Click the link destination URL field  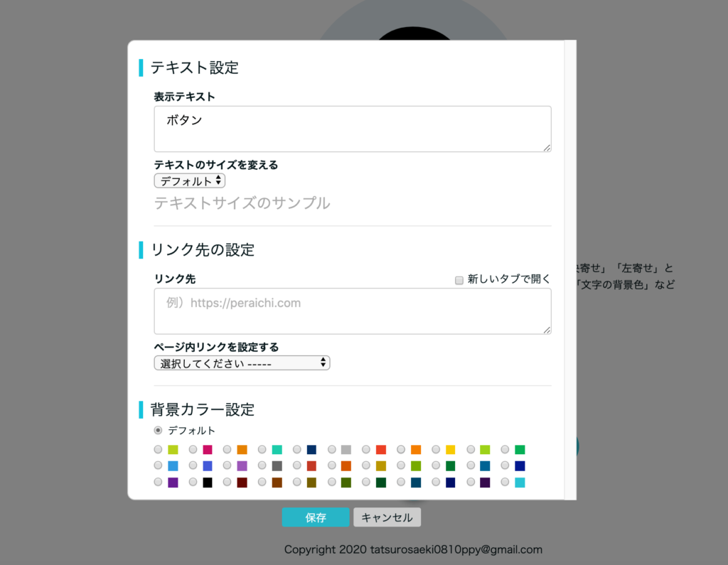tap(353, 311)
